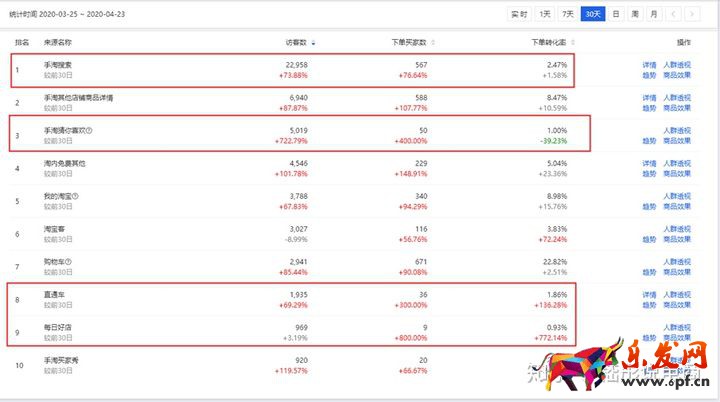720x402 pixels.
Task: Click 详情 link for 手淘其他店铺商品详情 row
Action: [649, 98]
